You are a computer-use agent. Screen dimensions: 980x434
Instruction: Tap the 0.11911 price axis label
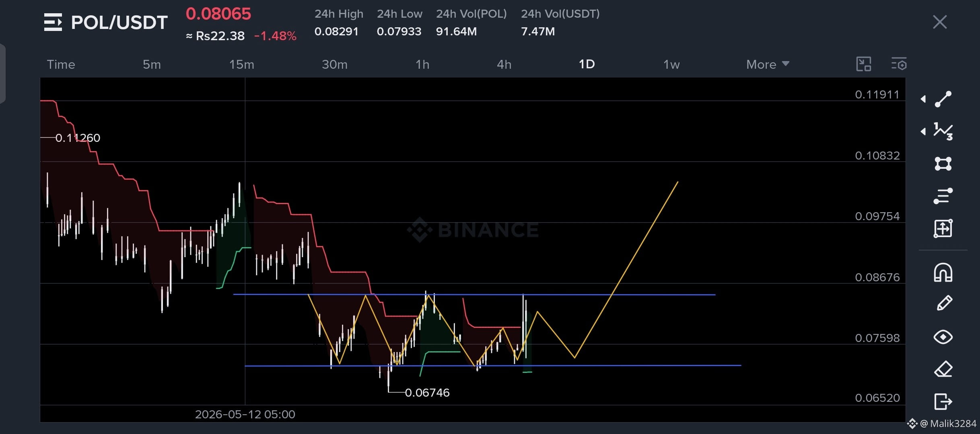click(877, 95)
